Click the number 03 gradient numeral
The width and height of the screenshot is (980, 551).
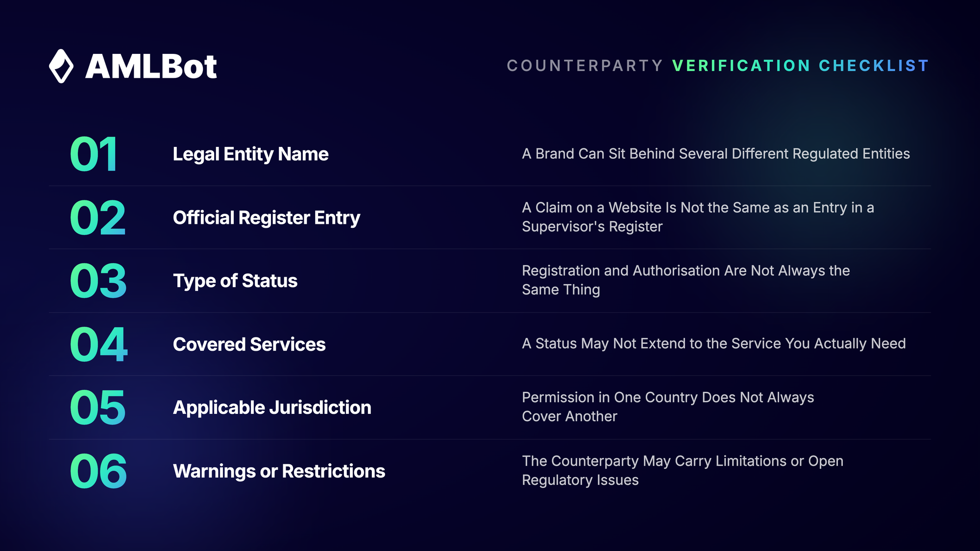click(x=98, y=281)
